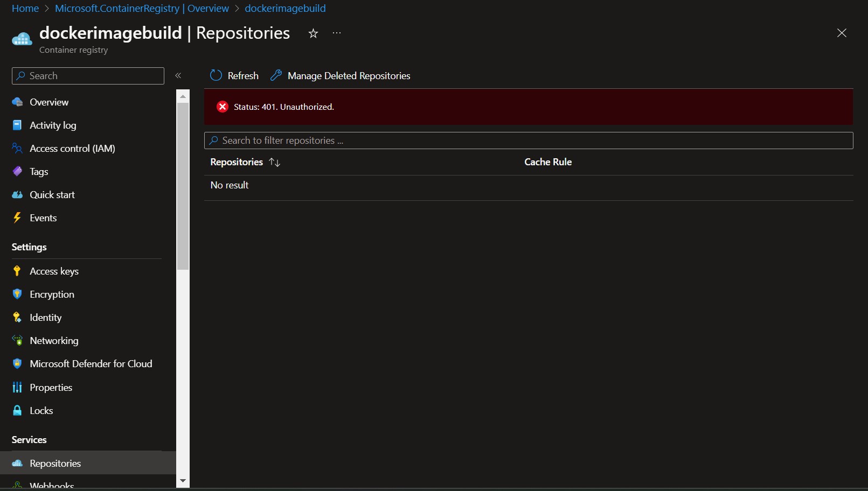Click the Identity key icon
This screenshot has width=868, height=491.
pyautogui.click(x=17, y=318)
